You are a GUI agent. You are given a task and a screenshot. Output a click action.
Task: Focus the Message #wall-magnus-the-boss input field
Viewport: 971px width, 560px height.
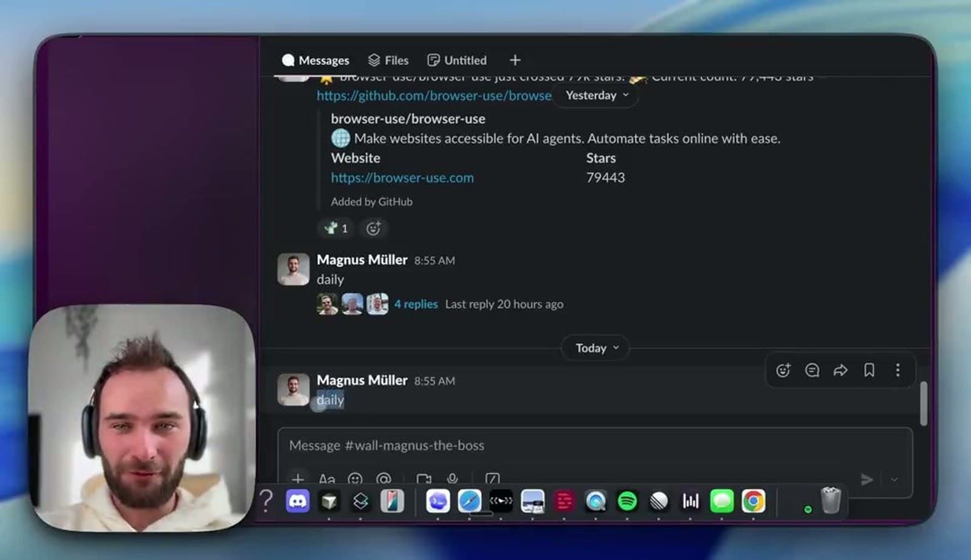[x=595, y=445]
